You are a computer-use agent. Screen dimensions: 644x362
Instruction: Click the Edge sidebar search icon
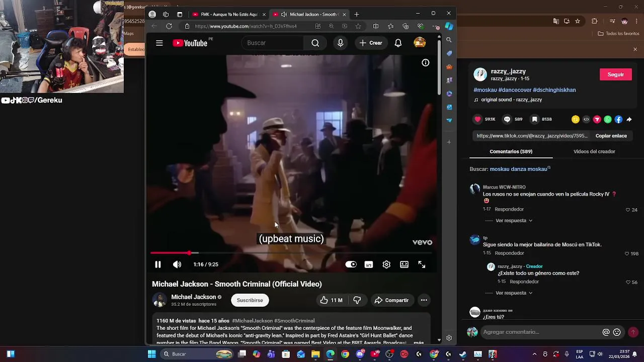[449, 40]
